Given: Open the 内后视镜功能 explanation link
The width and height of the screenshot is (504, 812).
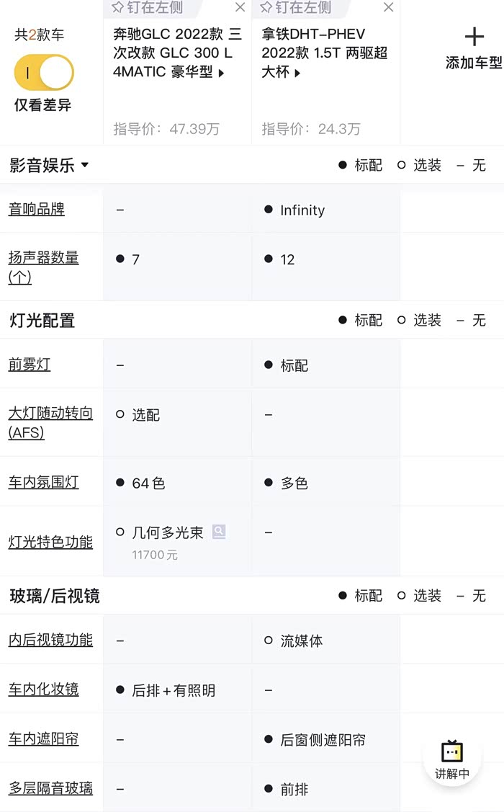Looking at the screenshot, I should tap(50, 640).
